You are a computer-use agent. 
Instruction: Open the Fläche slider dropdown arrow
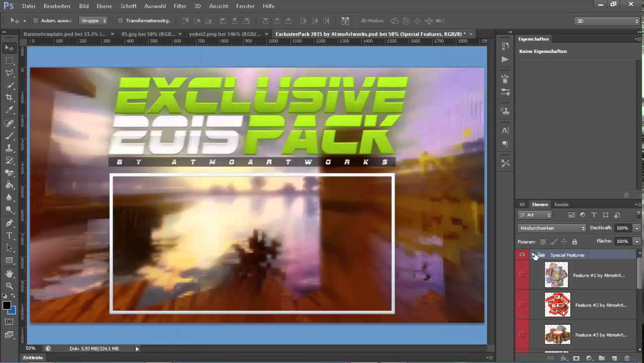(x=637, y=241)
